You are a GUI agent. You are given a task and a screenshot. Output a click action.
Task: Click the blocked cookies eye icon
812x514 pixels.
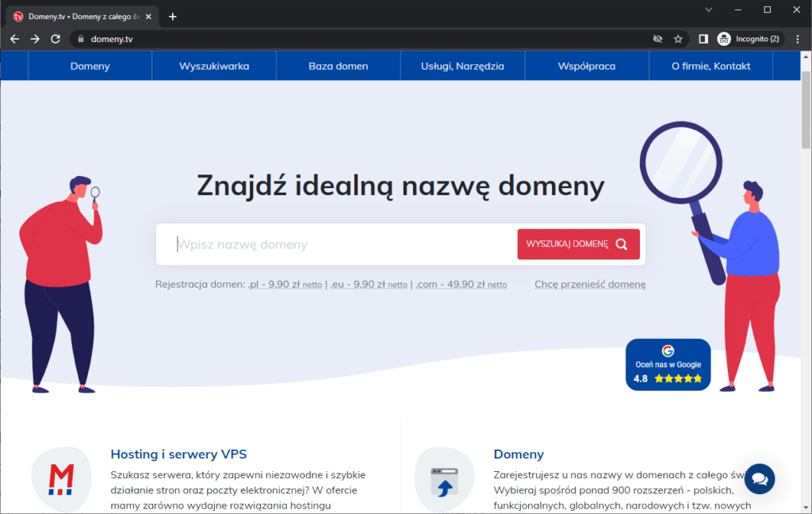click(x=657, y=38)
